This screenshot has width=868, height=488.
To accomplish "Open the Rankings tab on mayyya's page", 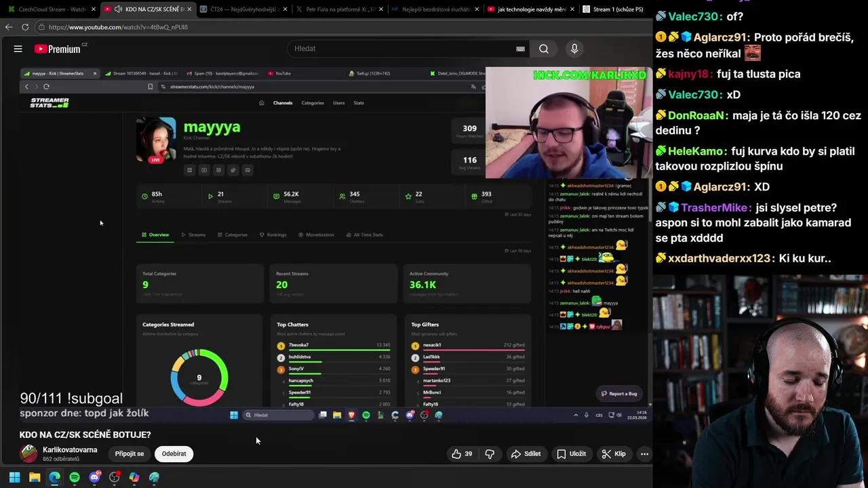I will tap(273, 235).
